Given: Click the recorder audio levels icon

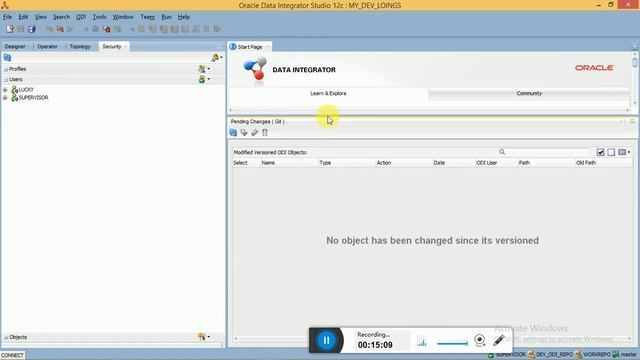Looking at the screenshot, I should click(x=422, y=342).
